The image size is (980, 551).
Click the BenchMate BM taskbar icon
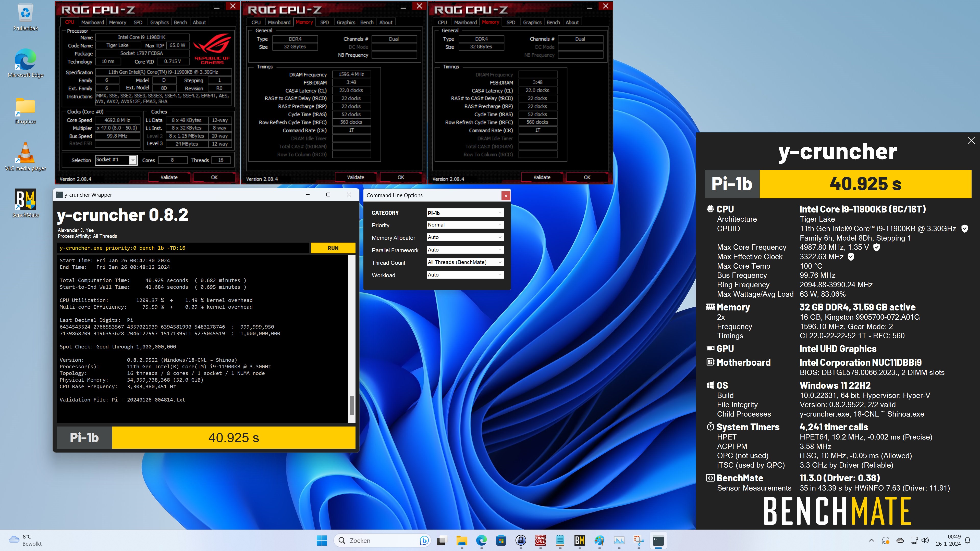click(580, 540)
